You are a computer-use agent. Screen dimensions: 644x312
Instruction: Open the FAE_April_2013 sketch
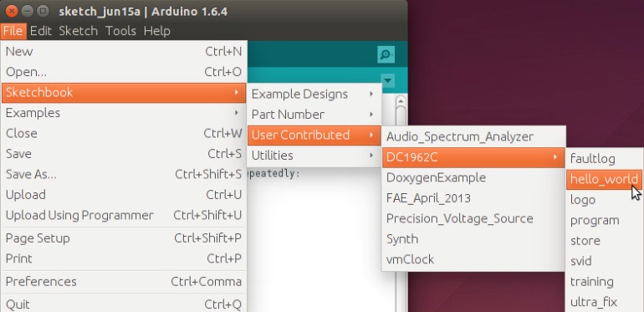(x=473, y=198)
